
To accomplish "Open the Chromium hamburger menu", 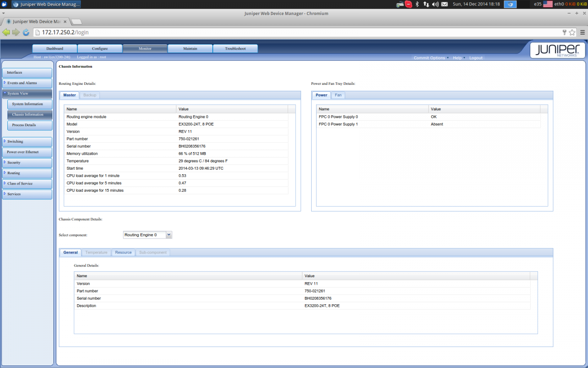I will tap(582, 32).
